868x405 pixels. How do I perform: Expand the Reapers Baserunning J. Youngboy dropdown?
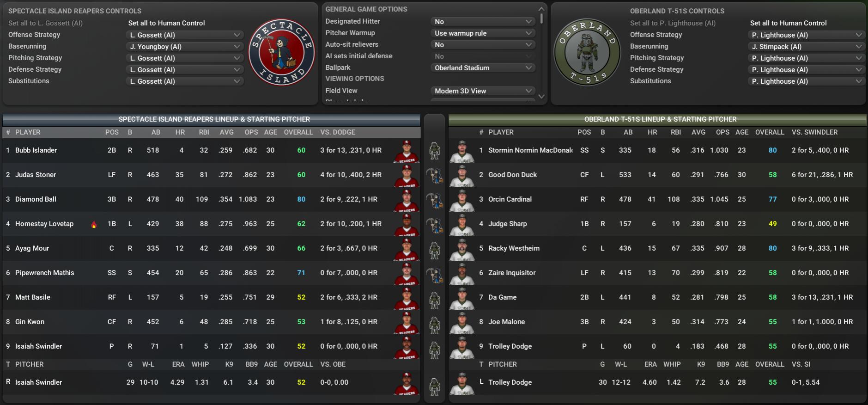click(x=184, y=47)
